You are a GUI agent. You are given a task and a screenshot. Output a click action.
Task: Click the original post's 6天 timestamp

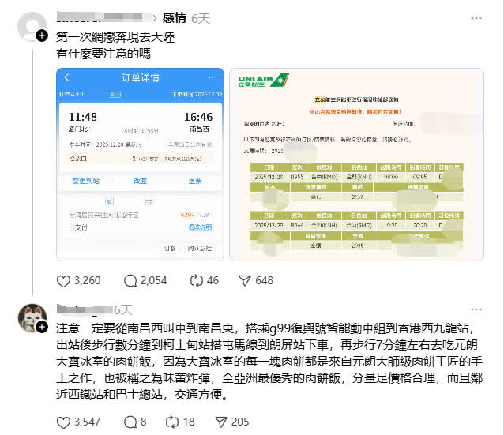pyautogui.click(x=201, y=18)
